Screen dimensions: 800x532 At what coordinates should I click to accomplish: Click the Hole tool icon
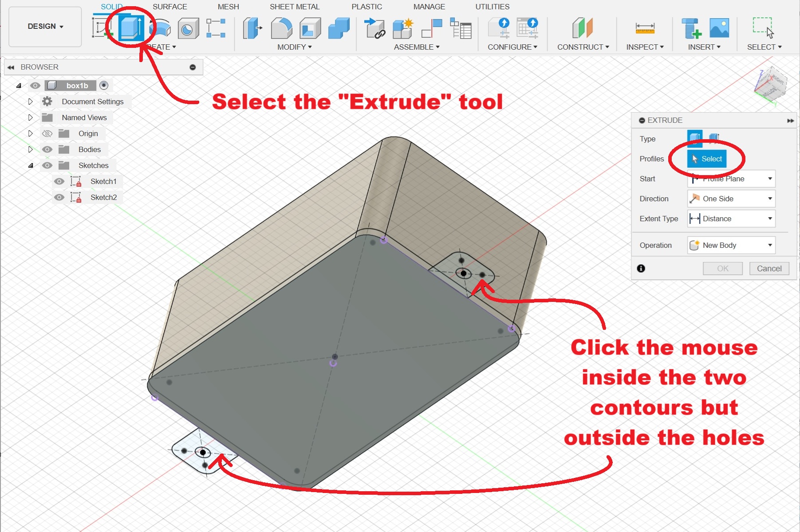(188, 29)
